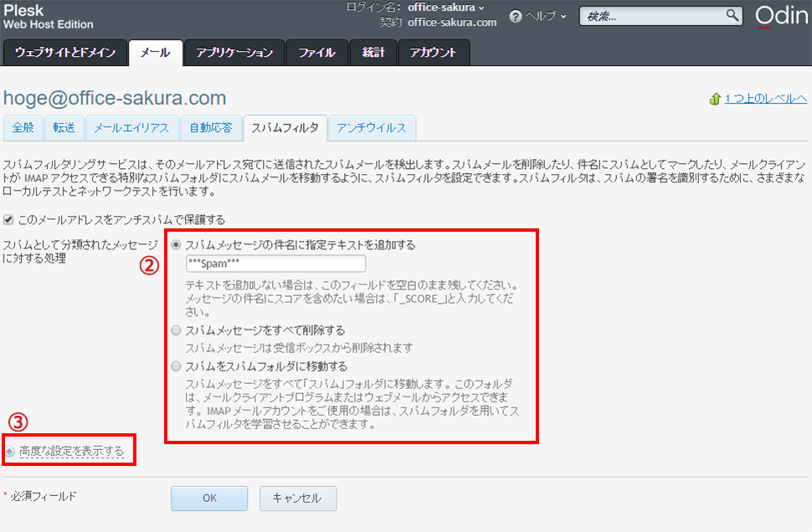Select スパムをスパムフォルダに移動する radio option

pyautogui.click(x=176, y=366)
